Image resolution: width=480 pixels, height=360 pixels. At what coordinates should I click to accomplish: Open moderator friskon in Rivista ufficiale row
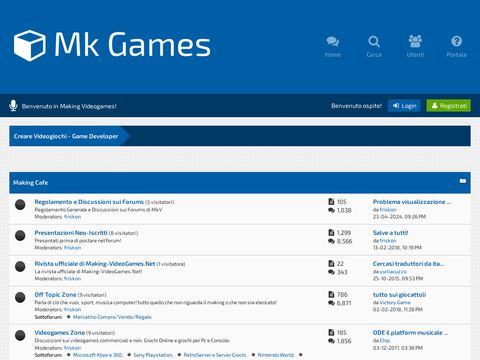(x=72, y=279)
